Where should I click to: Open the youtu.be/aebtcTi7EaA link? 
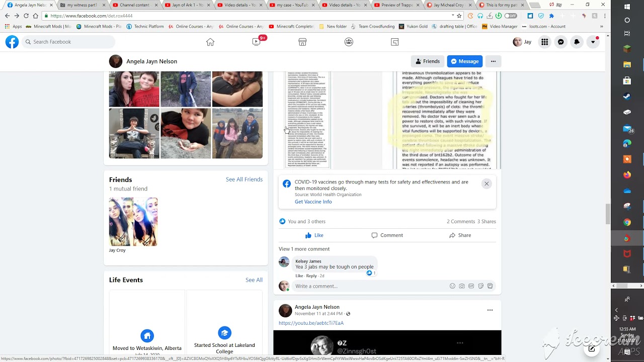point(311,323)
